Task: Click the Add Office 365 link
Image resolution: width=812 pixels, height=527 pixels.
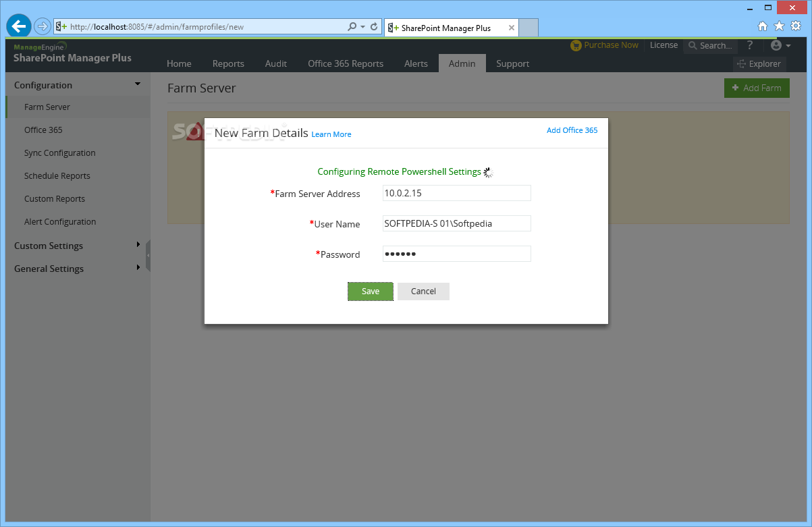Action: [572, 130]
